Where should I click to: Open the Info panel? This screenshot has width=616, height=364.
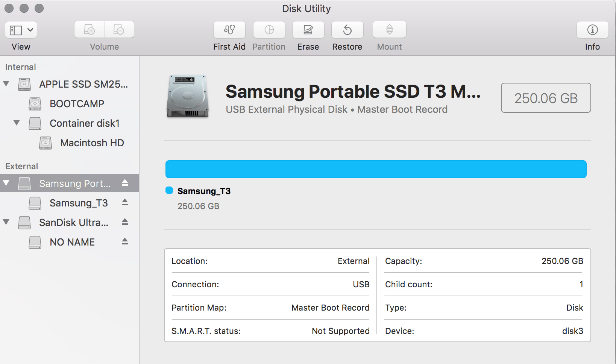(592, 30)
